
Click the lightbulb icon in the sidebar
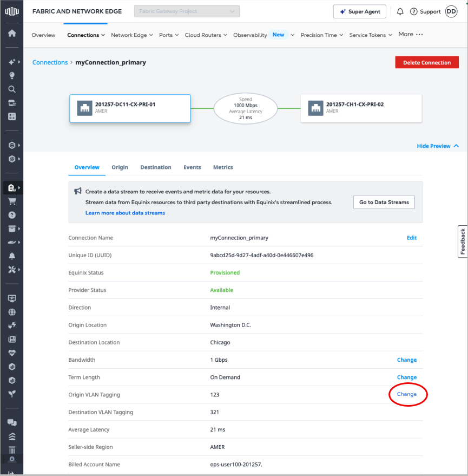[12, 76]
